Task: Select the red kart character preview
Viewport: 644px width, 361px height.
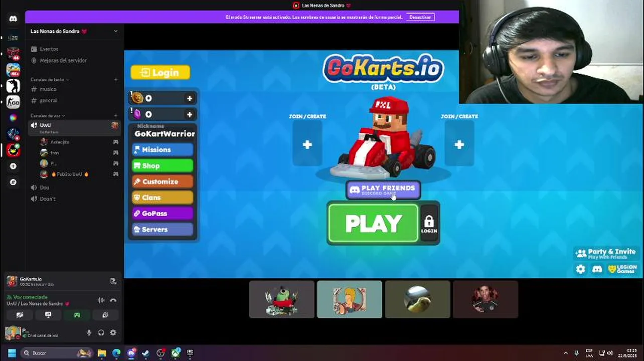Action: click(x=384, y=138)
